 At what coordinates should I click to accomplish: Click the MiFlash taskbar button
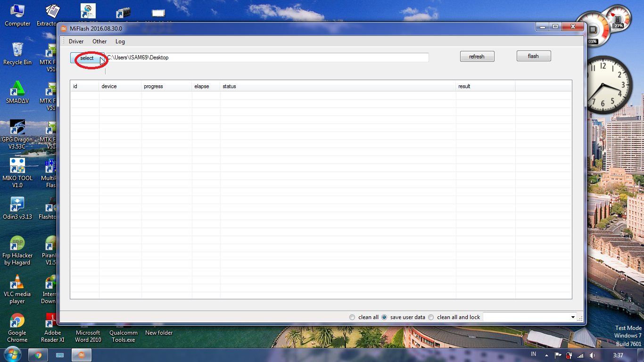pos(82,355)
